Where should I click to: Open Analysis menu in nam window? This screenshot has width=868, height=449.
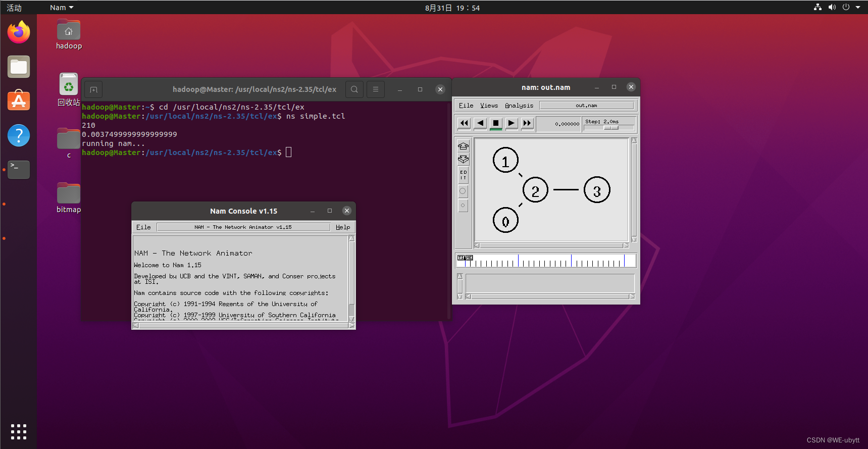pos(519,106)
